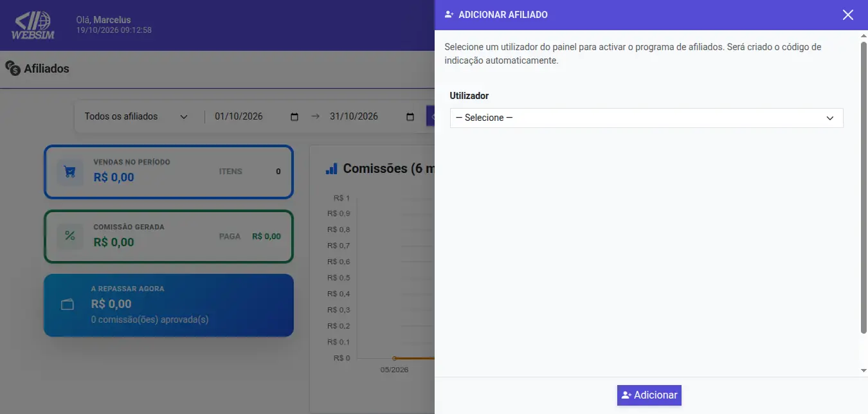Click the 'VENDAS NO PERÍODO' label

132,162
